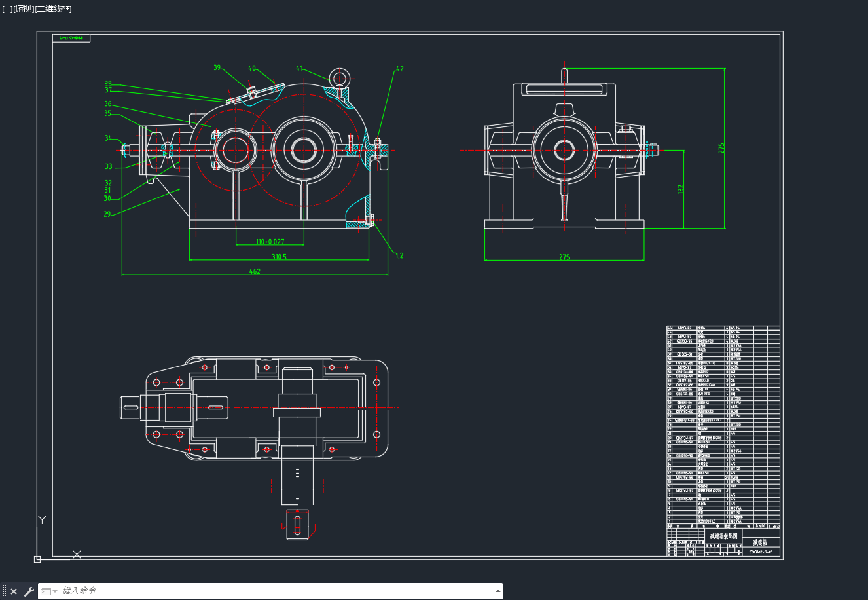Select the 110±0.027 center distance dimension

tap(270, 242)
